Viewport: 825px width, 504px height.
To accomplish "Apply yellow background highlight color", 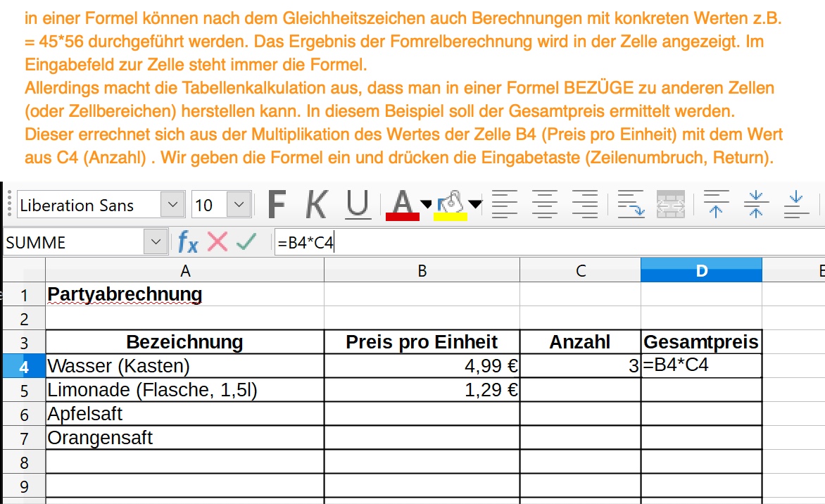I will tap(450, 205).
